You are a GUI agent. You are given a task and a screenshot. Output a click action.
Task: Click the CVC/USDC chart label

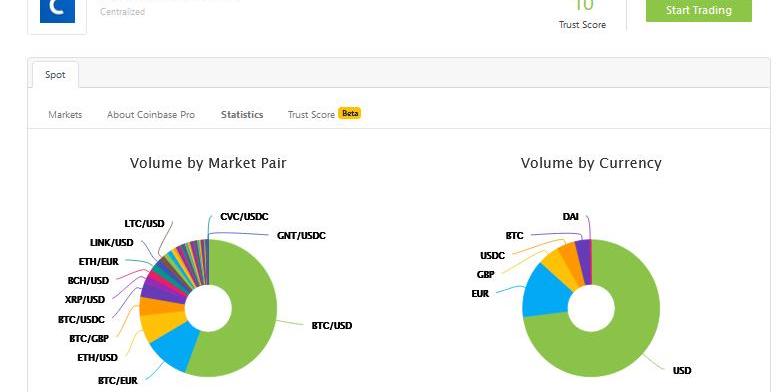pyautogui.click(x=244, y=217)
